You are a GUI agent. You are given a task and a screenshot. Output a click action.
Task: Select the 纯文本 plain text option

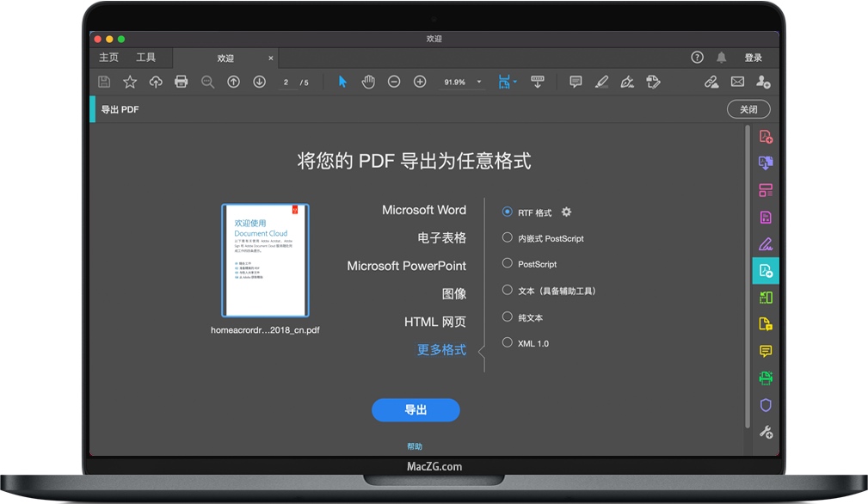point(508,317)
